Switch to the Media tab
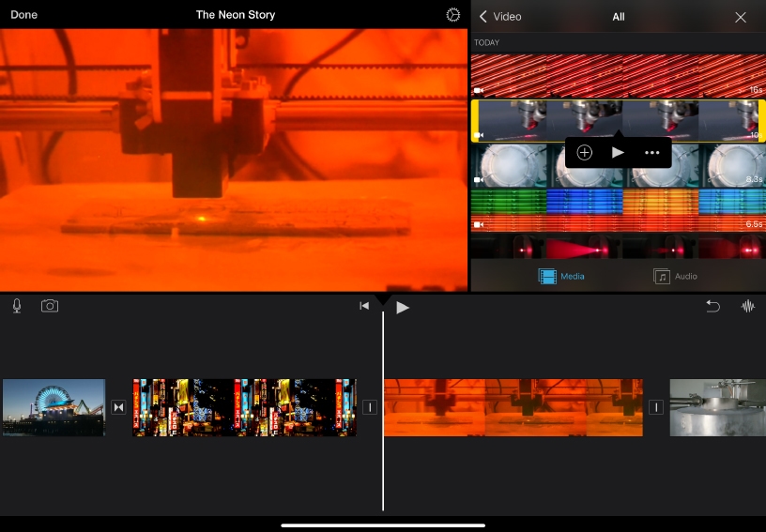Image resolution: width=766 pixels, height=532 pixels. [561, 276]
